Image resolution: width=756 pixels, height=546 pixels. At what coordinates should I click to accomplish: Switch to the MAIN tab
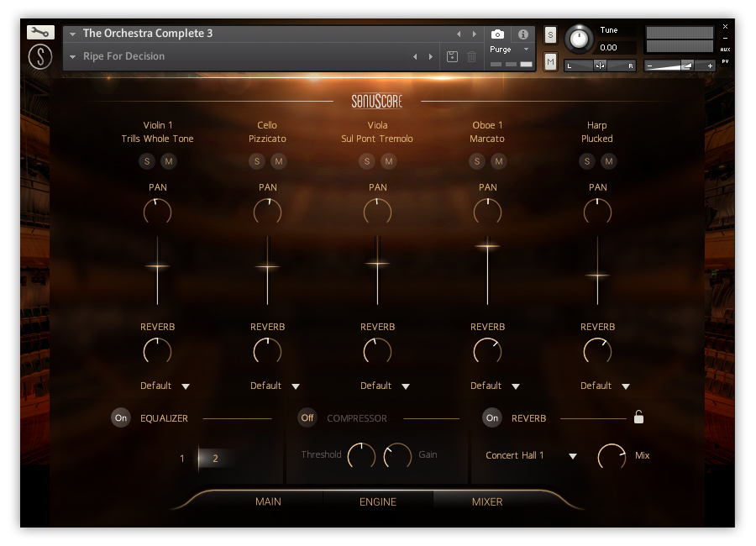[x=268, y=501]
